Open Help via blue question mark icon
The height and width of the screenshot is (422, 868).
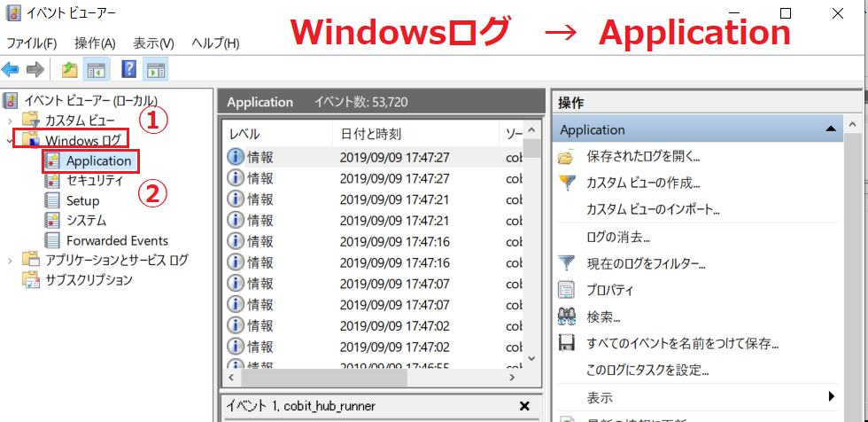(x=129, y=69)
